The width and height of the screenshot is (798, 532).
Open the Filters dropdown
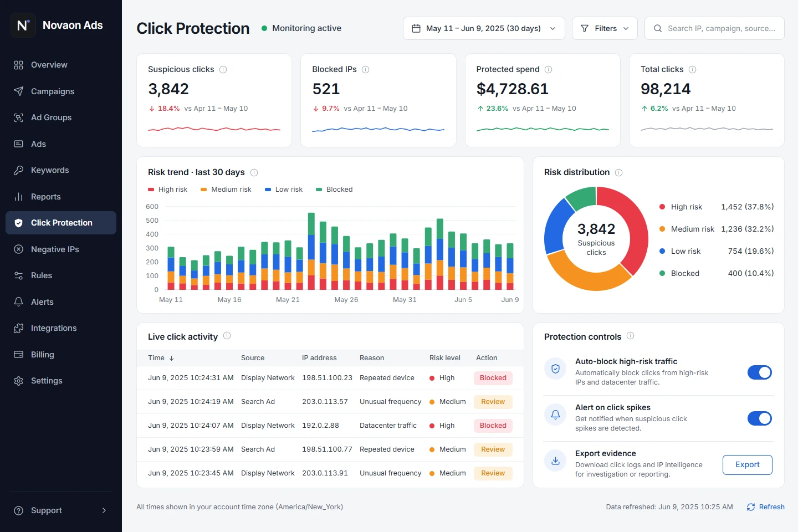[605, 28]
